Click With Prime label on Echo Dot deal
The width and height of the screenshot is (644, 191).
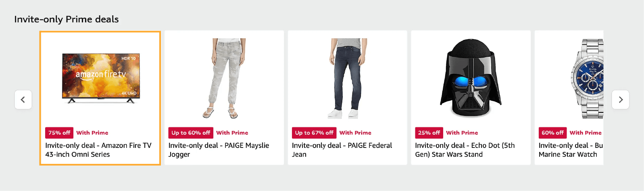pos(462,133)
